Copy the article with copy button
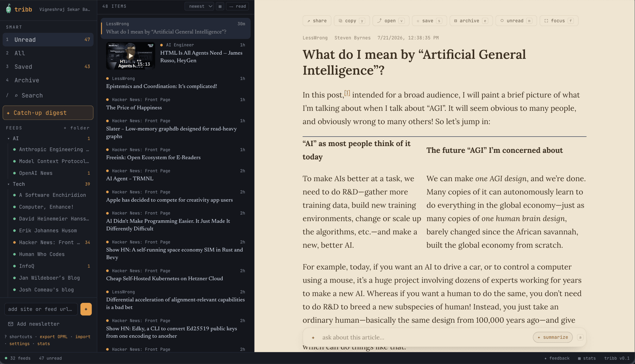 coord(352,21)
